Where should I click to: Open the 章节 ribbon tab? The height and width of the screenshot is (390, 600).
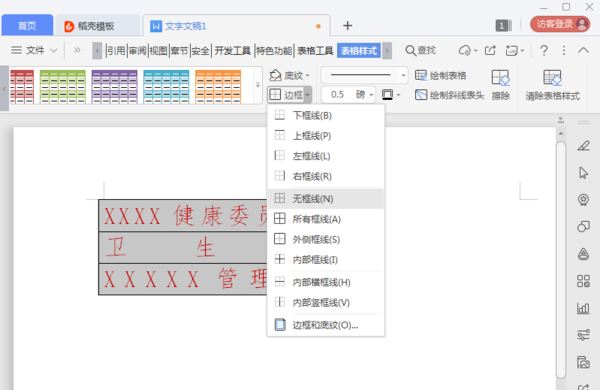(x=179, y=51)
